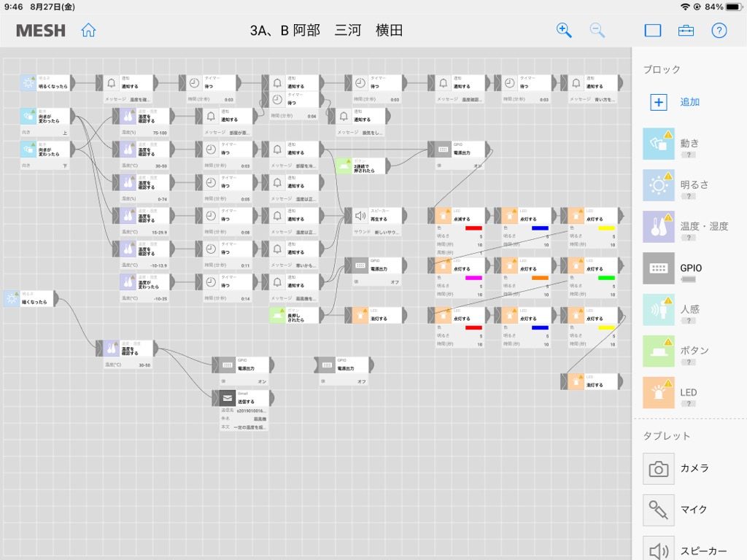Tap the ブロック section heading
747x560 pixels.
click(662, 69)
